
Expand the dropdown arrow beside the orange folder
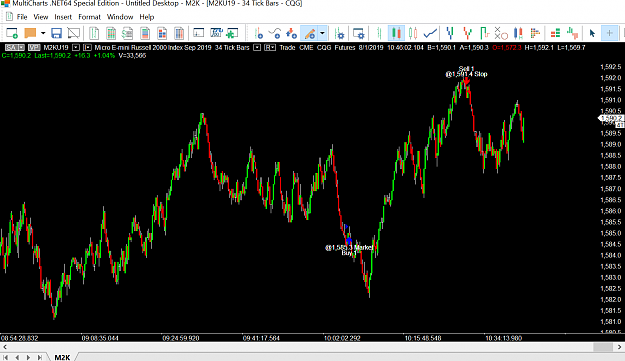pos(43,33)
